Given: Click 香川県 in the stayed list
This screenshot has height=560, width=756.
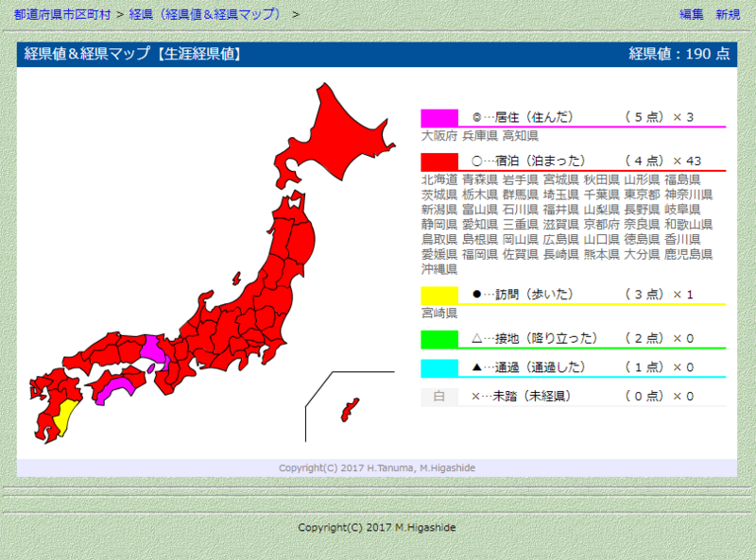Looking at the screenshot, I should click(x=682, y=240).
